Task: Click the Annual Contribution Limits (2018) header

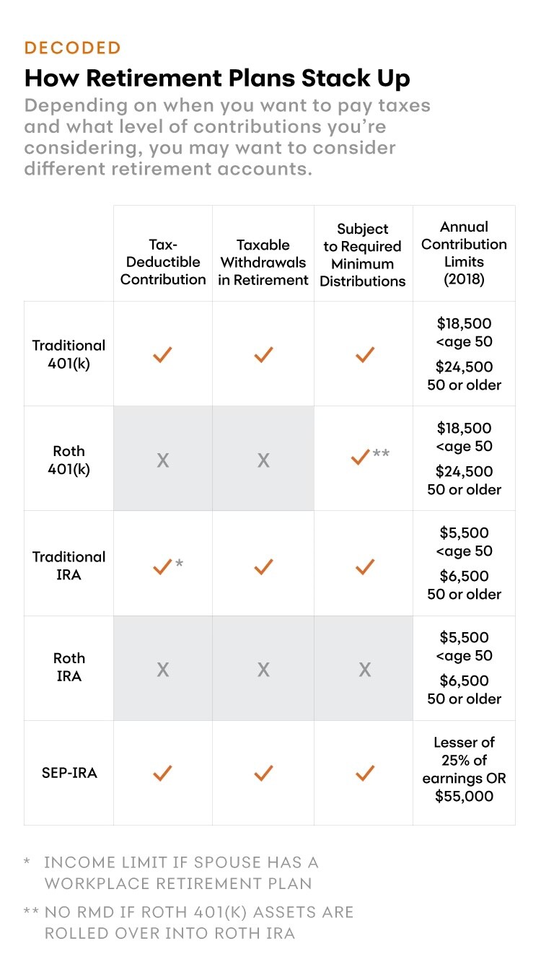Action: [x=464, y=253]
